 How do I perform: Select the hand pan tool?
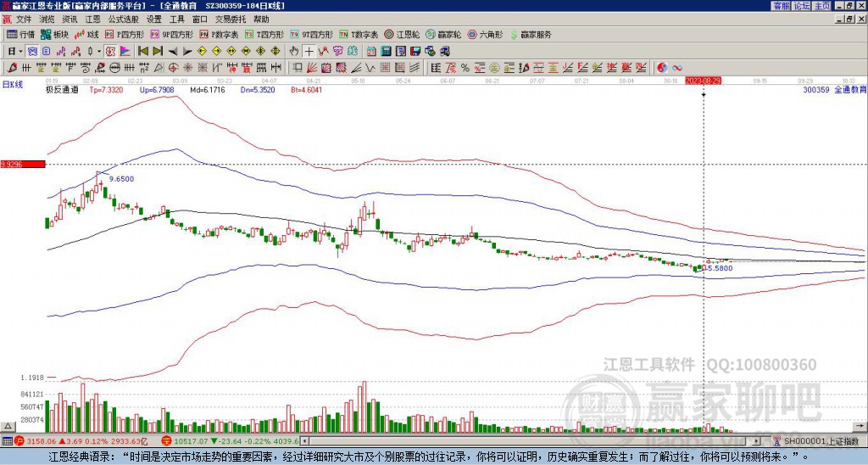[294, 52]
